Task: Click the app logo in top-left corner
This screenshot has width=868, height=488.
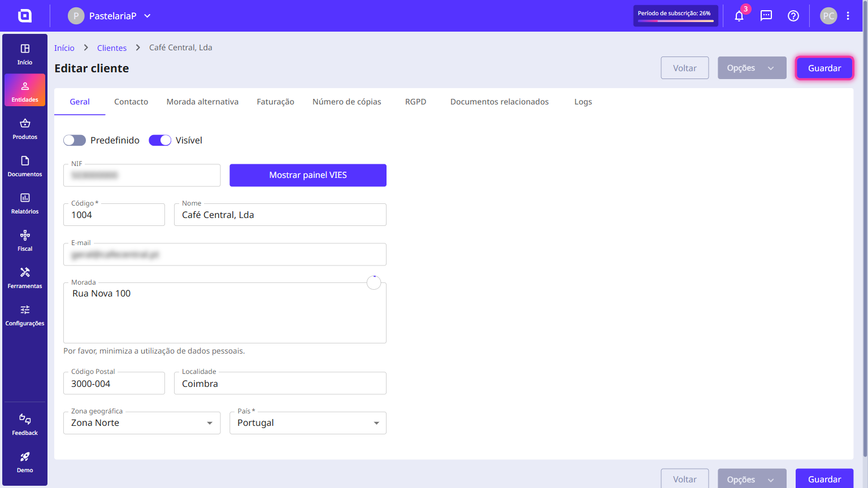Action: (x=25, y=16)
